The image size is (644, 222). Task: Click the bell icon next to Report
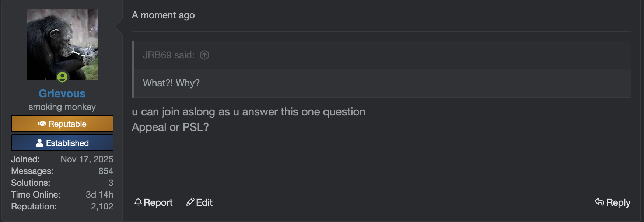[138, 202]
